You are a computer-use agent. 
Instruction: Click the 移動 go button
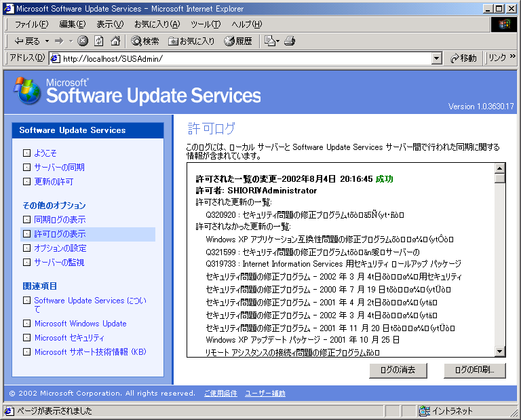[x=463, y=58]
